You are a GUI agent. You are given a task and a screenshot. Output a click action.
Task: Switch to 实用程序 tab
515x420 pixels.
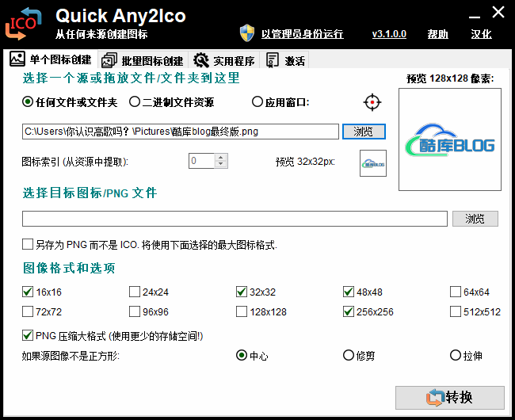224,60
